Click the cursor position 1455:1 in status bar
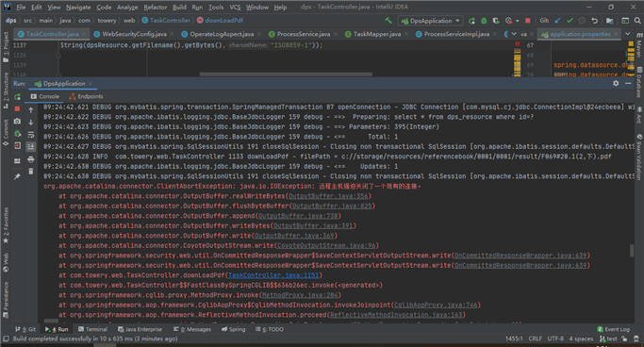 (514, 339)
